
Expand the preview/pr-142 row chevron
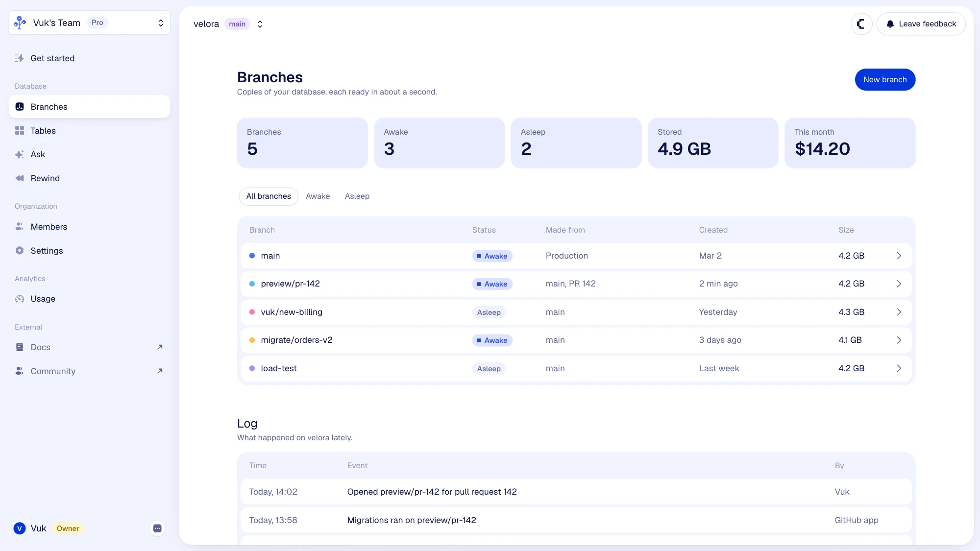coord(899,284)
